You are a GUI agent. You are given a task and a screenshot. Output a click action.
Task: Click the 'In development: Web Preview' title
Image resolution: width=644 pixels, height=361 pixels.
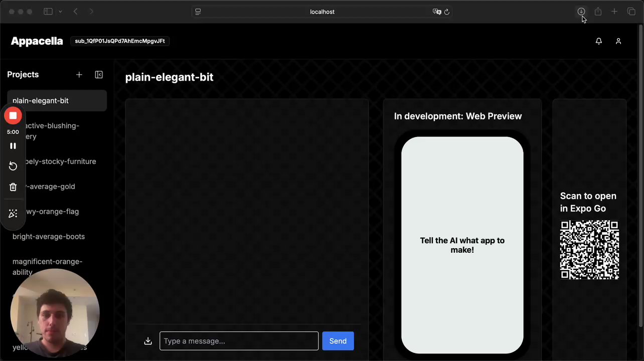pyautogui.click(x=458, y=116)
